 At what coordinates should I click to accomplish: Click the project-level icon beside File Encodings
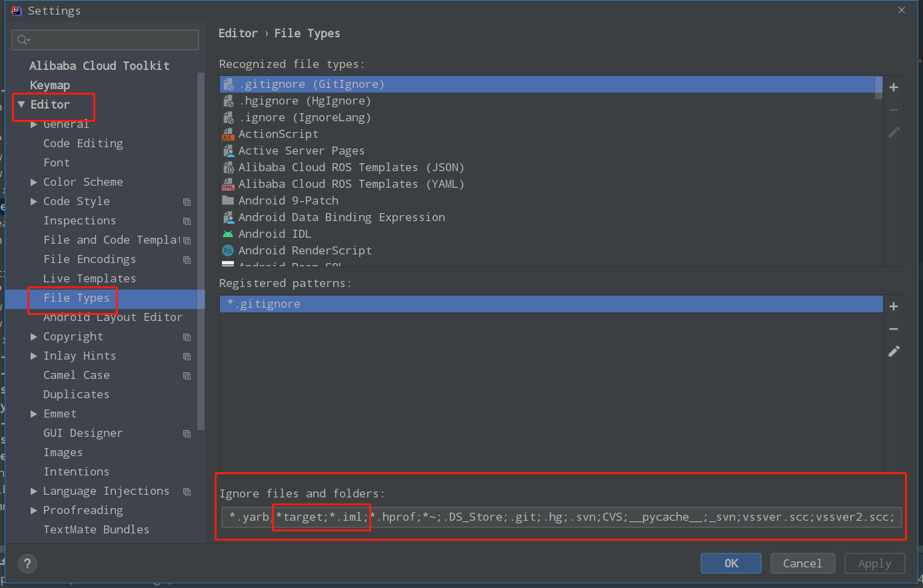[187, 260]
